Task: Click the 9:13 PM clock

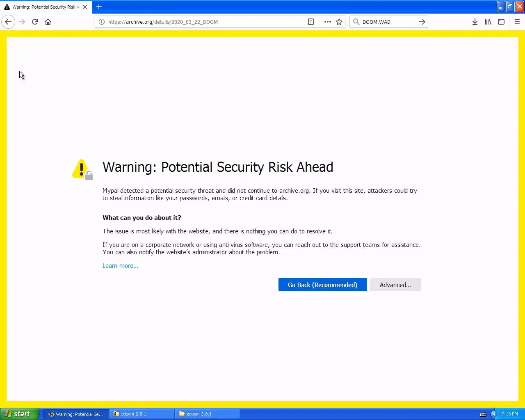Action: click(x=510, y=414)
